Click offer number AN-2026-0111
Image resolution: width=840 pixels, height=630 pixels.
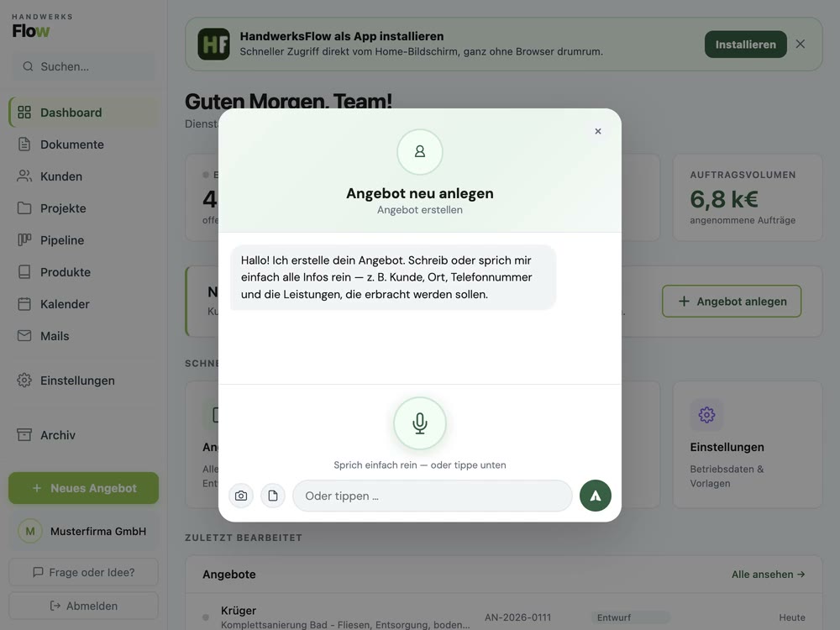click(517, 617)
